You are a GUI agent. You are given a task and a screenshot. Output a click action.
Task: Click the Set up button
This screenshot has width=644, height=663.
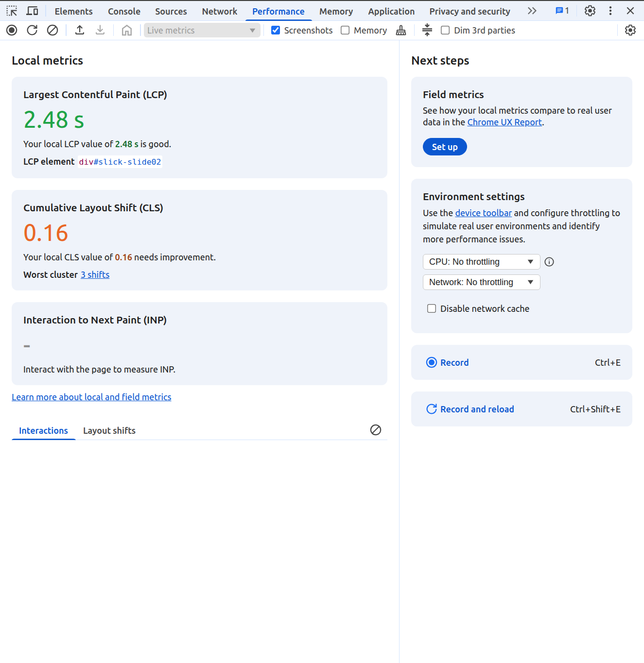444,147
